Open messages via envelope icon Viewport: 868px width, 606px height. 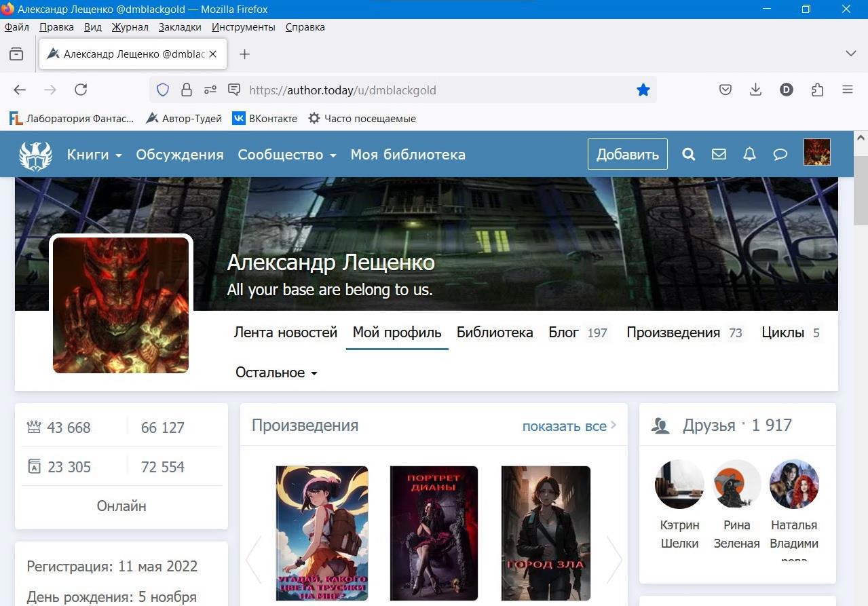point(719,155)
